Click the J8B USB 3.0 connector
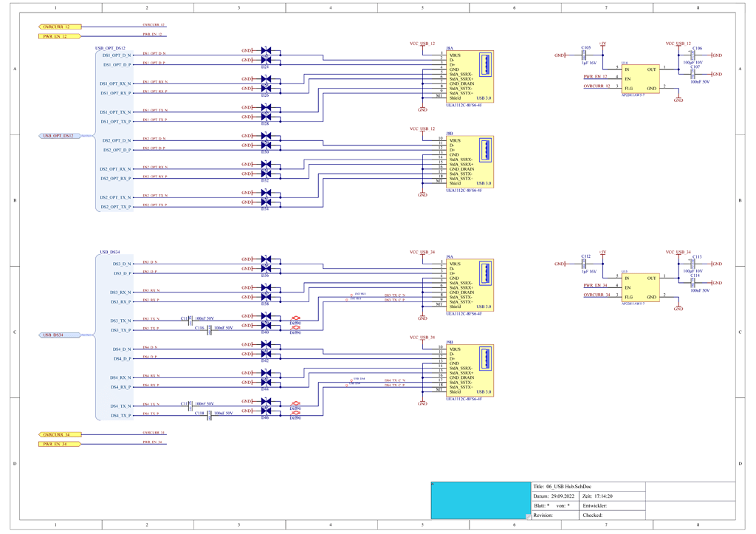The width and height of the screenshot is (756, 534). [470, 162]
